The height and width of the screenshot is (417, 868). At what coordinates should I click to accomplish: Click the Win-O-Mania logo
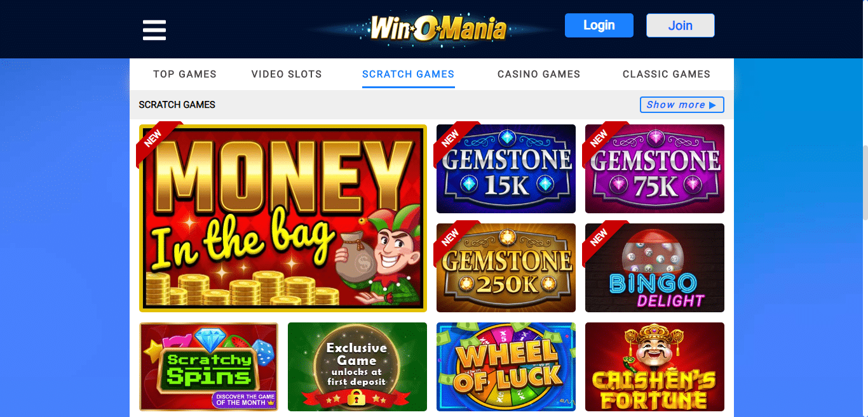tap(438, 29)
